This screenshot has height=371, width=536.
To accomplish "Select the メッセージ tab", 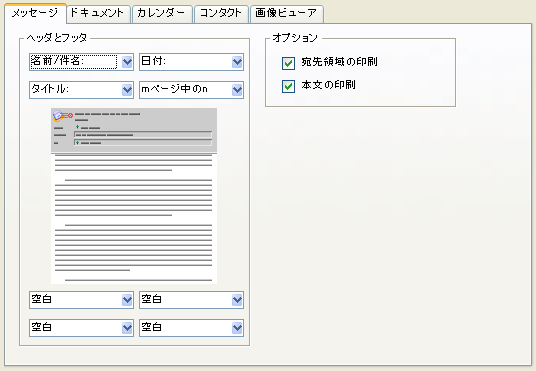I will point(35,14).
